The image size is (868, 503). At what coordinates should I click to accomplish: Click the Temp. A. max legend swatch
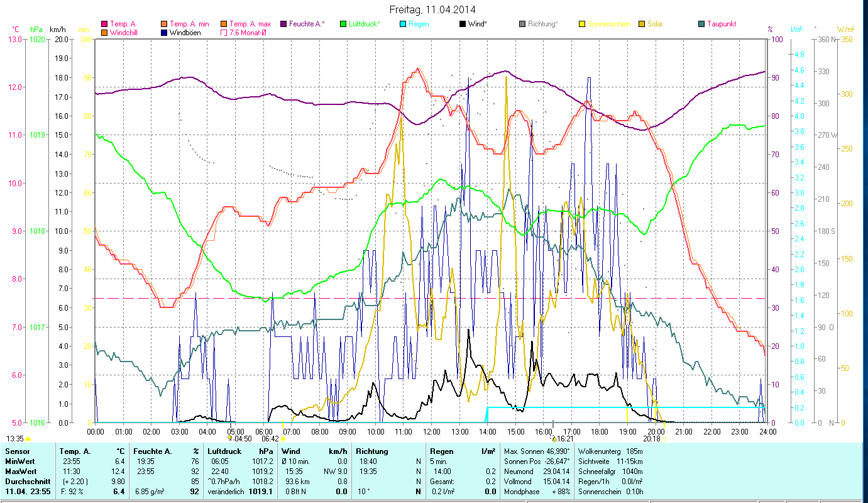coord(223,24)
